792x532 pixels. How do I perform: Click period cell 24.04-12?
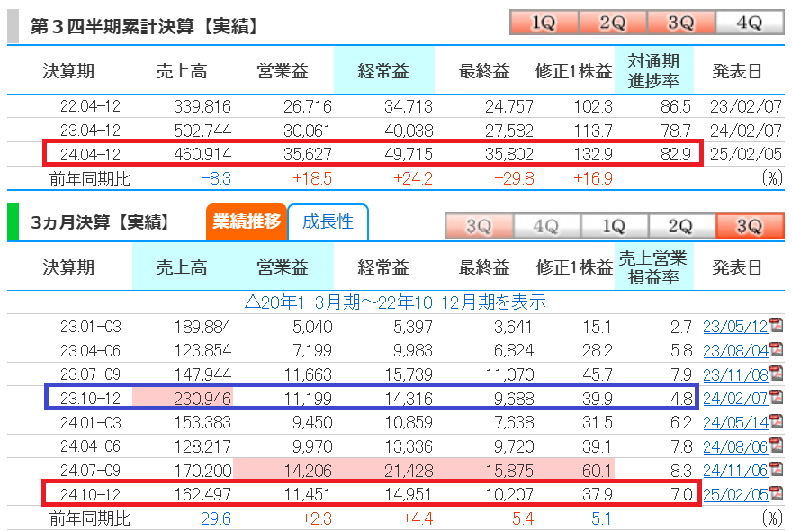pyautogui.click(x=90, y=154)
